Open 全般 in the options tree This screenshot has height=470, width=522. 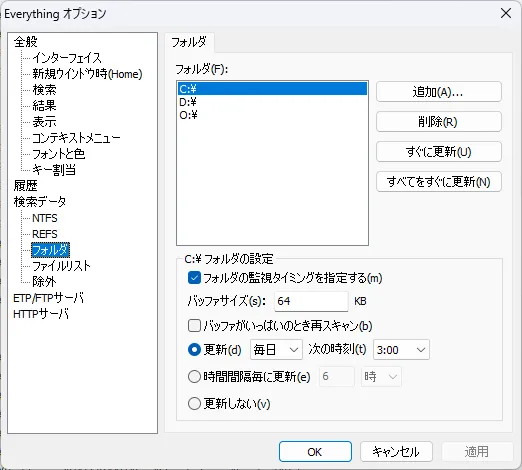point(26,42)
